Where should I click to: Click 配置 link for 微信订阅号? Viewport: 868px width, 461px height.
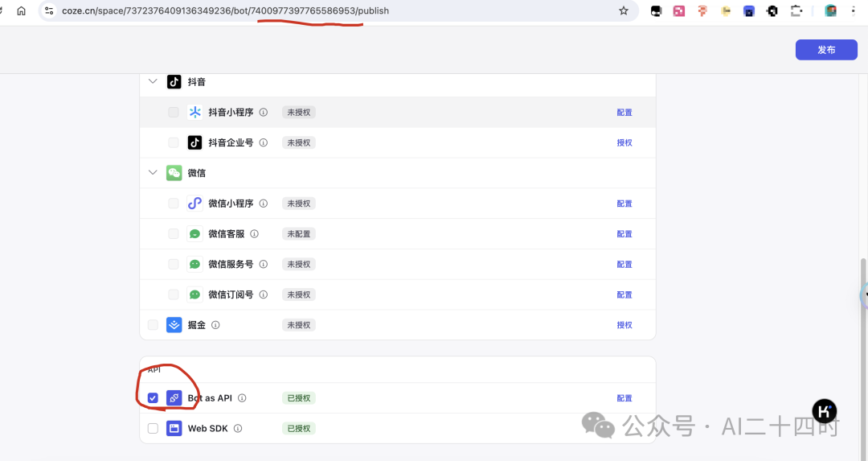[x=624, y=294]
